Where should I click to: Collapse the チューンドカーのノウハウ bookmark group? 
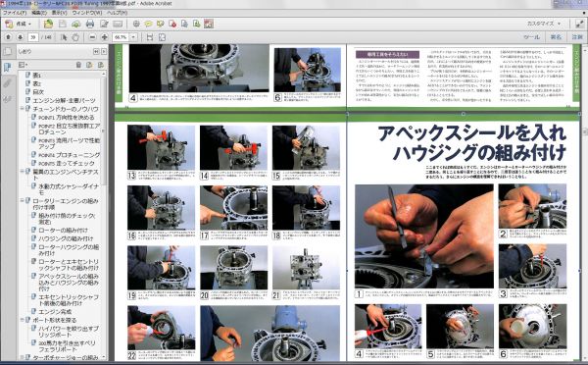point(23,109)
